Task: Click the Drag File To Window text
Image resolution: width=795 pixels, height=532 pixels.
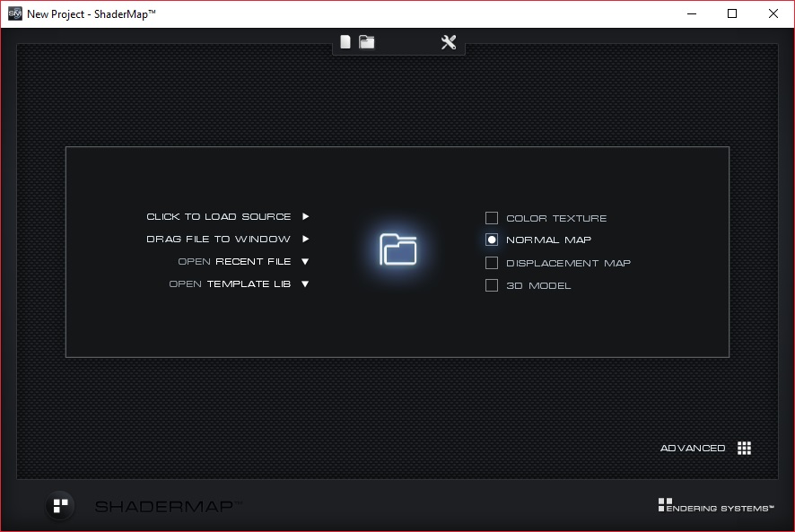Action: point(219,239)
